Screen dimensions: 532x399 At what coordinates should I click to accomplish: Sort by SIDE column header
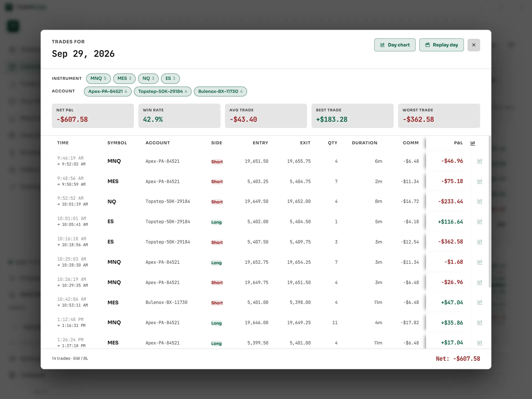tap(217, 143)
